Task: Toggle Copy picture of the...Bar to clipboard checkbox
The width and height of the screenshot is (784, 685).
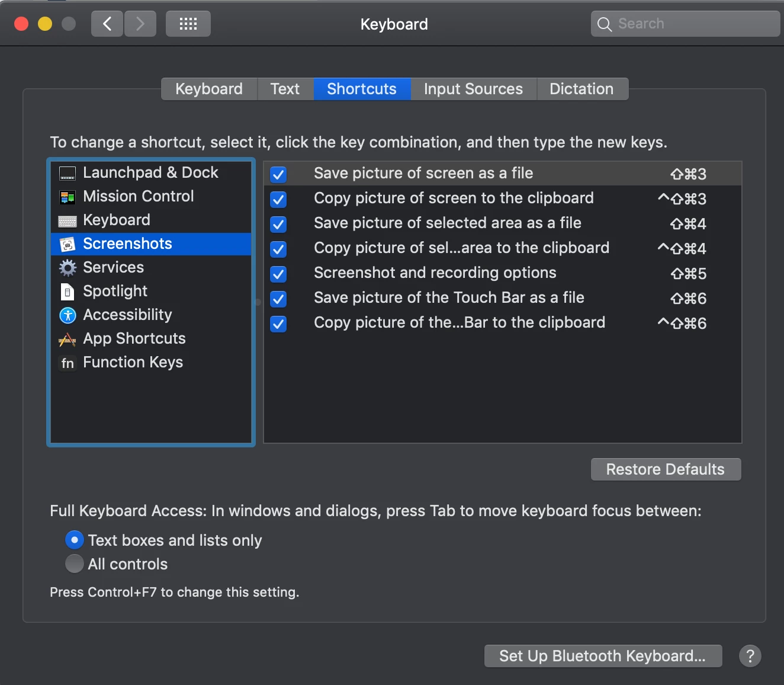Action: pos(278,324)
